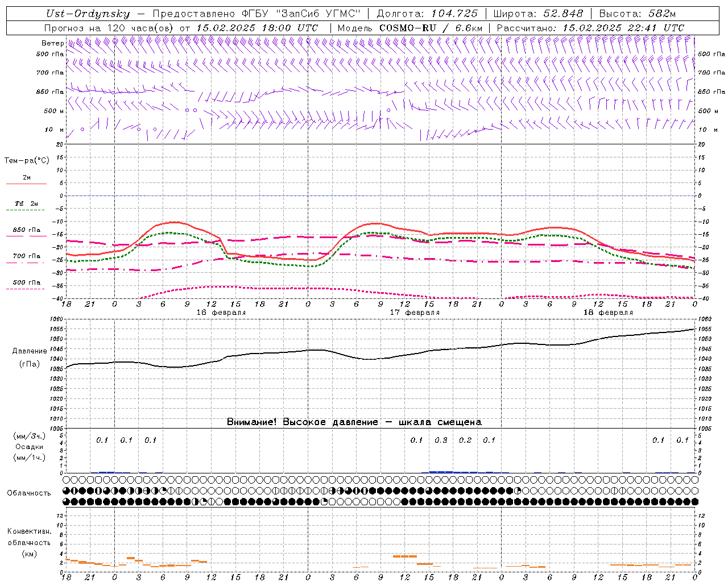
Task: Click the station name Ust-Ordynsky
Action: click(x=88, y=14)
